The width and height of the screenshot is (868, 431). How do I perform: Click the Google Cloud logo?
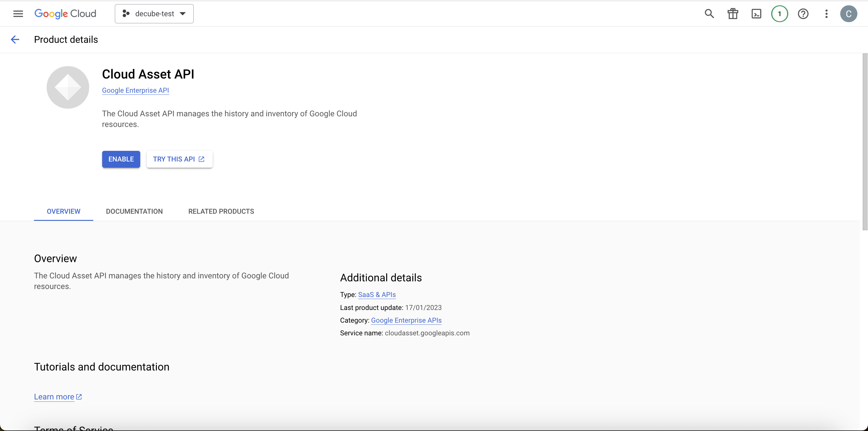65,14
